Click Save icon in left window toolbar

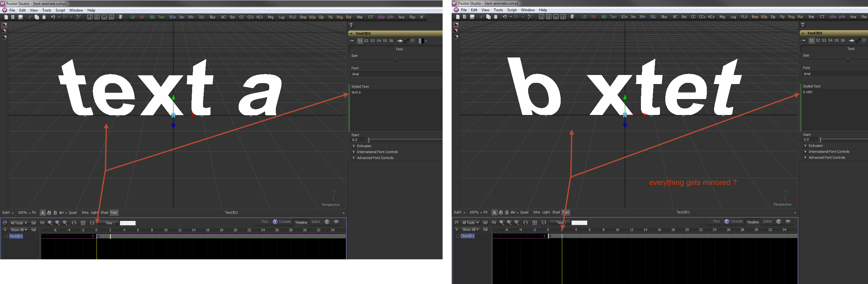21,17
